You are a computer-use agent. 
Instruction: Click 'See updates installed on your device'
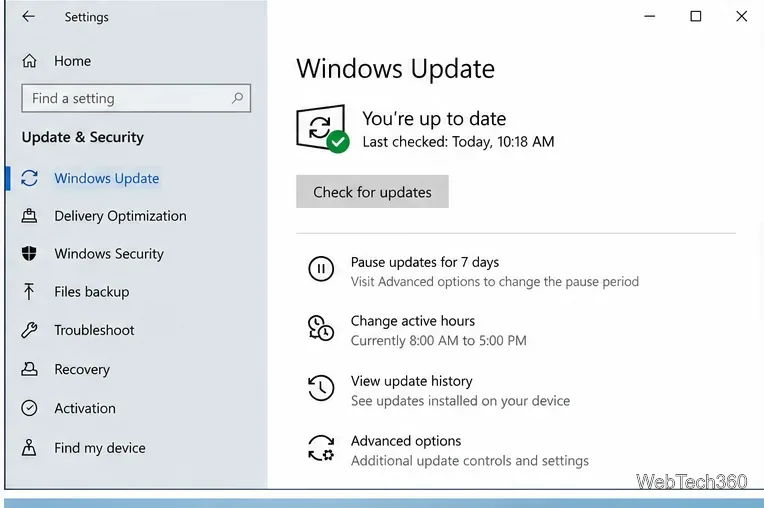(460, 401)
